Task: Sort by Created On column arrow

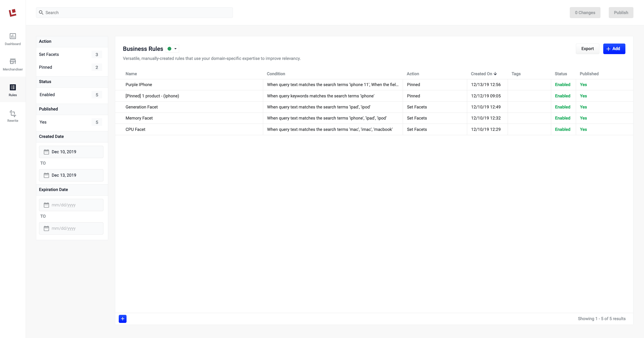Action: tap(495, 74)
